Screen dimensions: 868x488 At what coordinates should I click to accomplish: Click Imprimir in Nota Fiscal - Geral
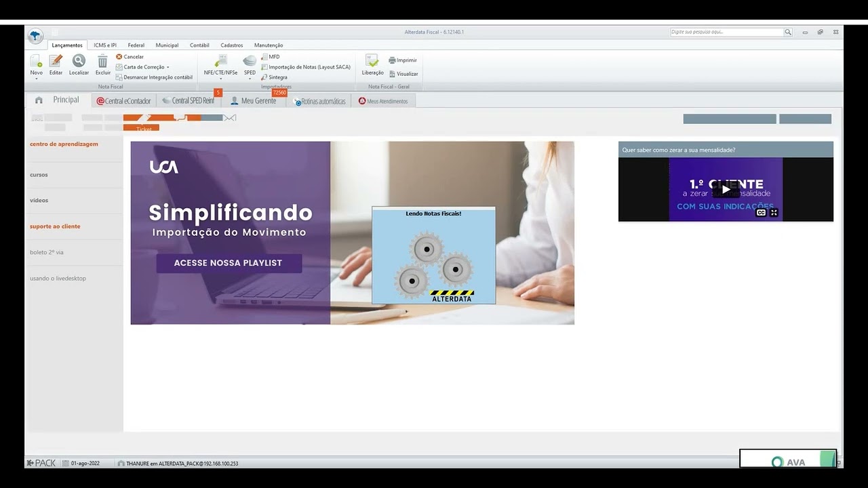click(402, 60)
